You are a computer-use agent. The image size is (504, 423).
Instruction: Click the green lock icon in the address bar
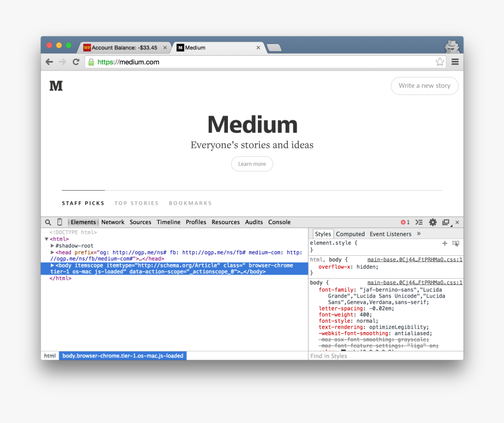[91, 62]
